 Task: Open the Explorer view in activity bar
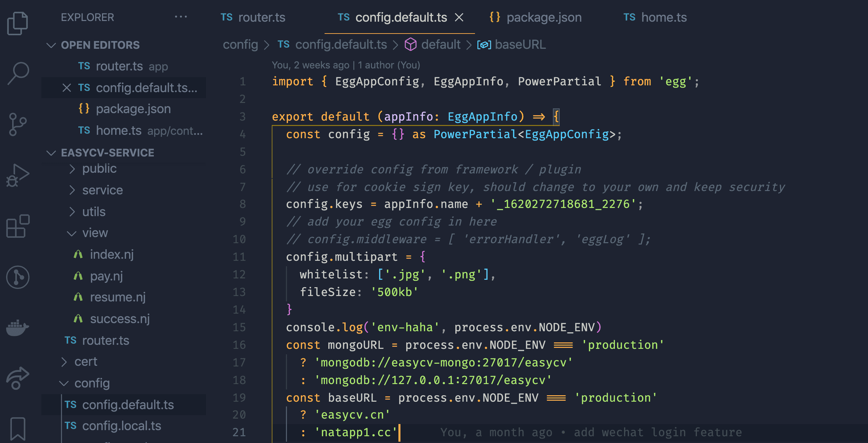[x=18, y=23]
